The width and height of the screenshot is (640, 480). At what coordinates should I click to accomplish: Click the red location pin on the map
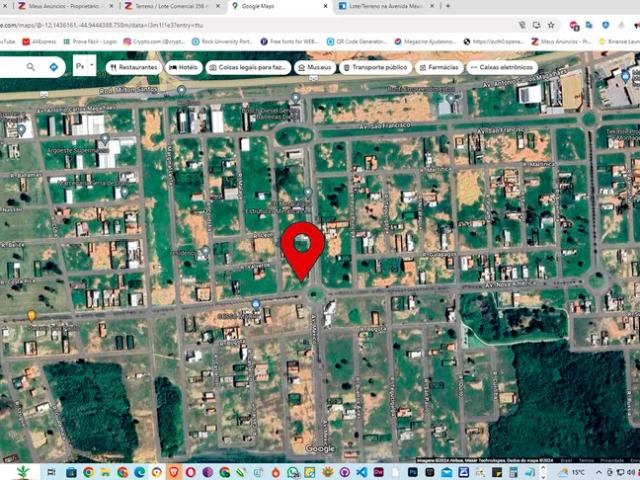click(x=302, y=246)
